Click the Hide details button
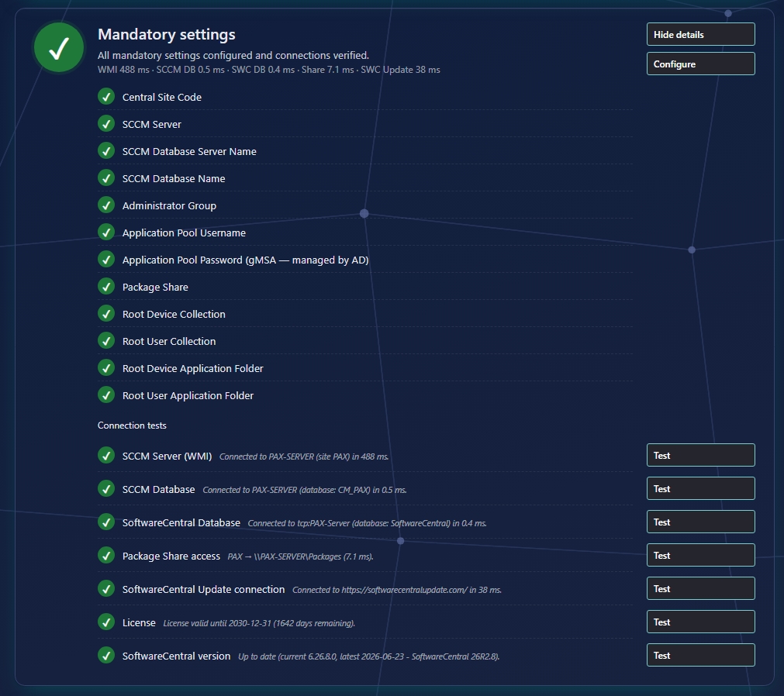The width and height of the screenshot is (784, 696). coord(700,34)
